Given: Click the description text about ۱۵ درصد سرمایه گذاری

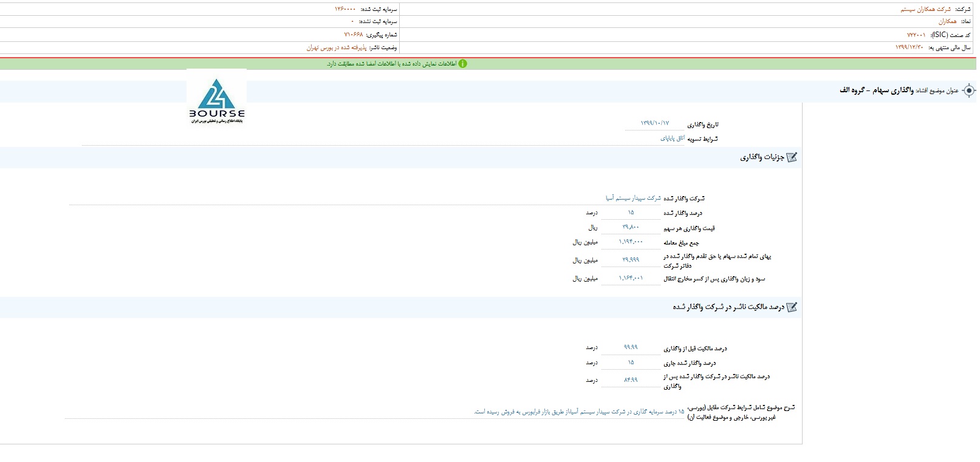Looking at the screenshot, I should [579, 412].
